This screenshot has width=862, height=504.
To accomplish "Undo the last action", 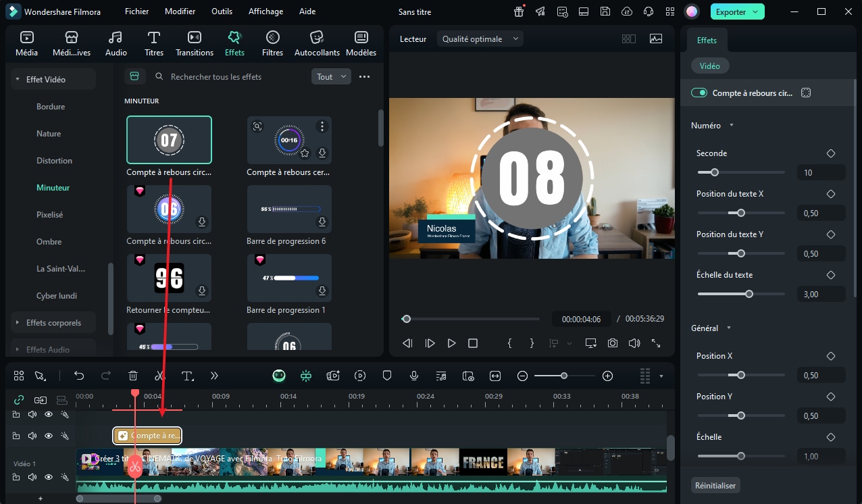I will point(79,376).
